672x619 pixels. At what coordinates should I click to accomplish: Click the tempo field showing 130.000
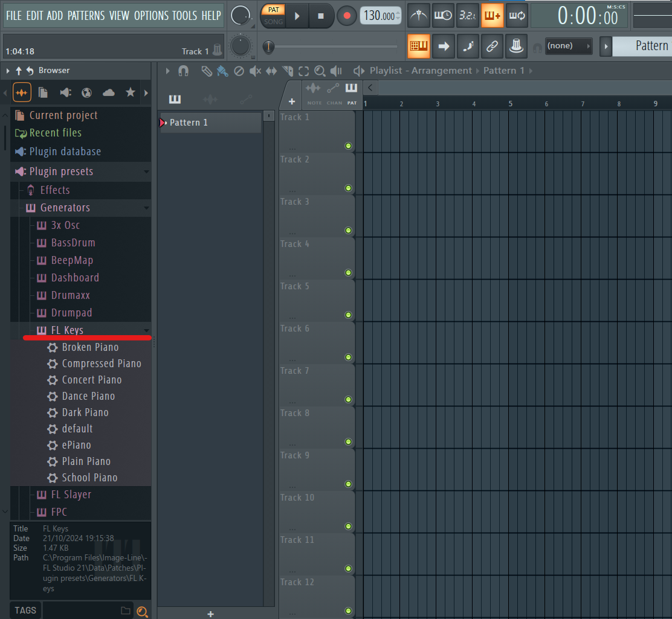tap(381, 16)
